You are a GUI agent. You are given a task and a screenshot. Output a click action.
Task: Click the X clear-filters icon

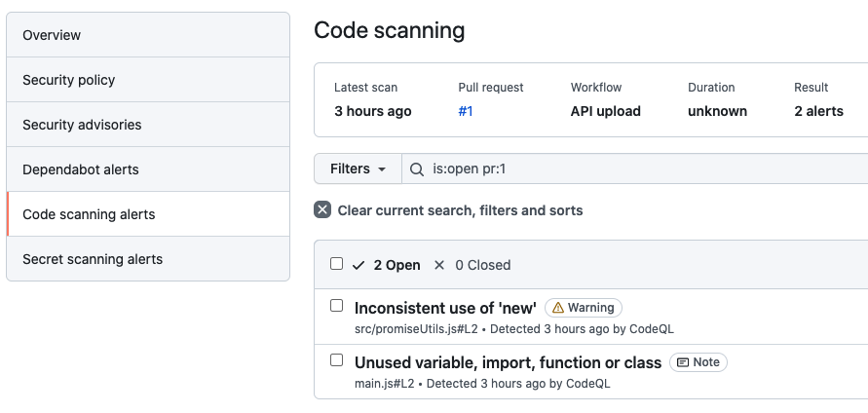[322, 210]
